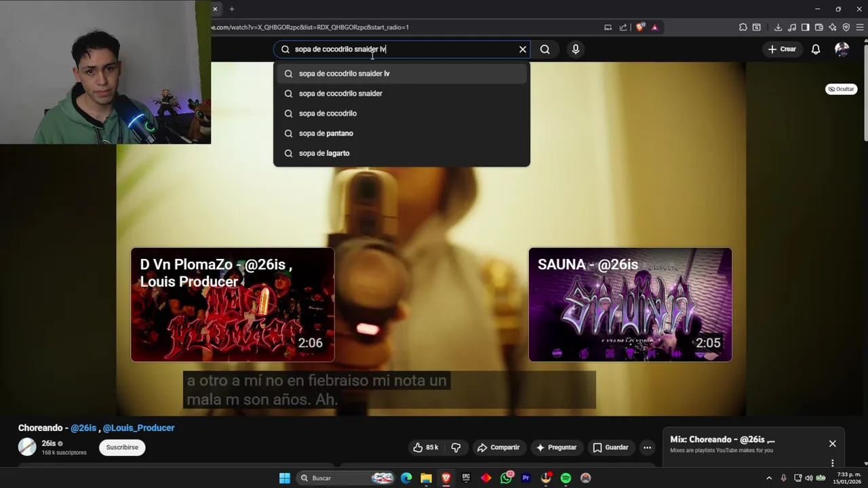Open a new browser tab with plus
Screen dimensions: 868x488
[232, 9]
